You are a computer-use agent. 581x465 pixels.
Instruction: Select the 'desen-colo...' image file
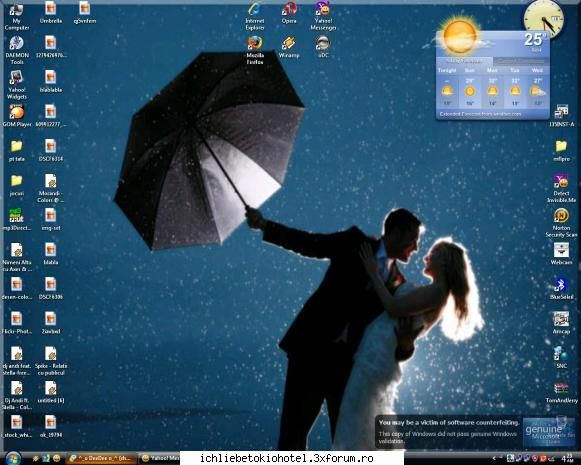(17, 289)
